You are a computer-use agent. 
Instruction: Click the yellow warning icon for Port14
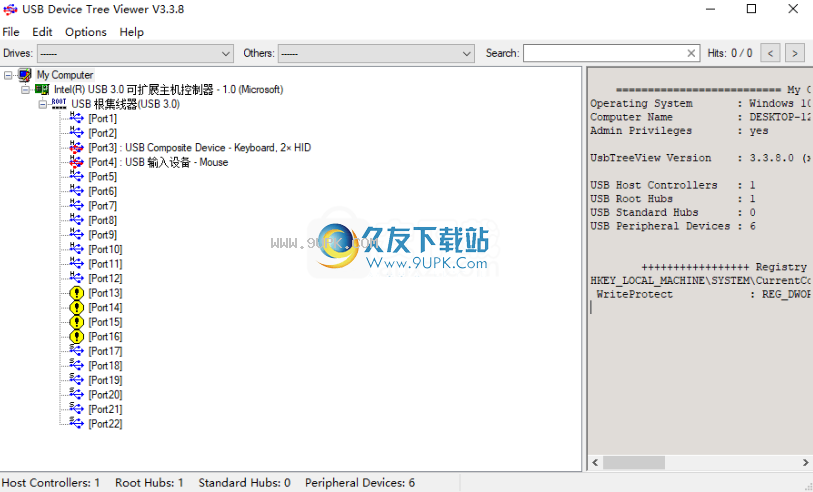[x=76, y=307]
